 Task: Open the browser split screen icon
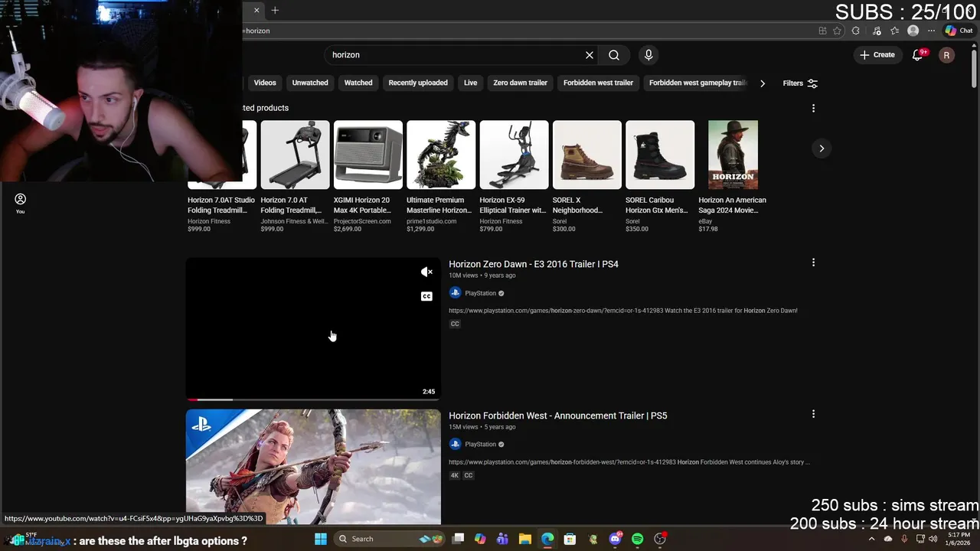coord(822,31)
